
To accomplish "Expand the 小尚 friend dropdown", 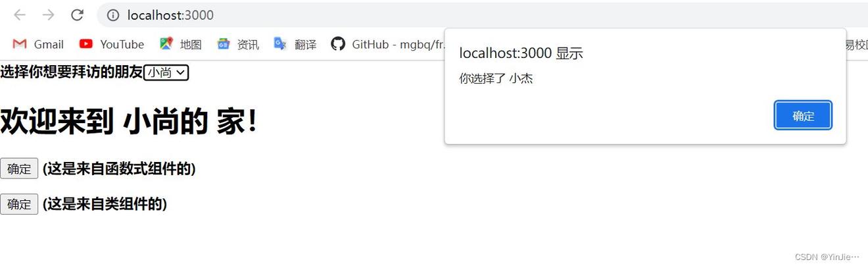I will [x=166, y=72].
